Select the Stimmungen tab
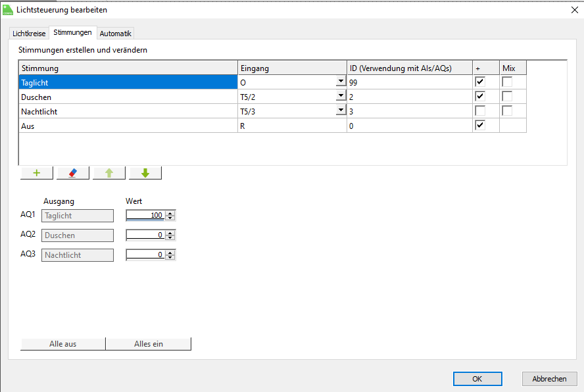 72,32
